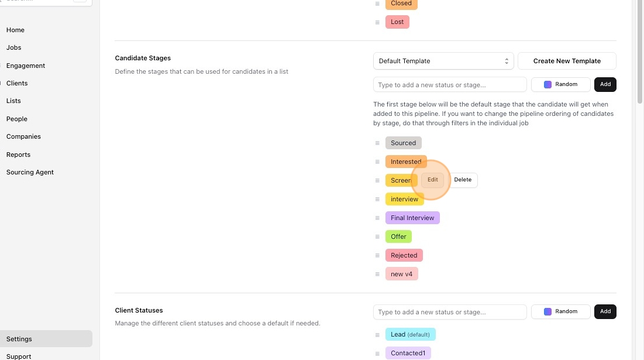Open the Default Template dropdown
This screenshot has height=360, width=644.
pos(443,61)
